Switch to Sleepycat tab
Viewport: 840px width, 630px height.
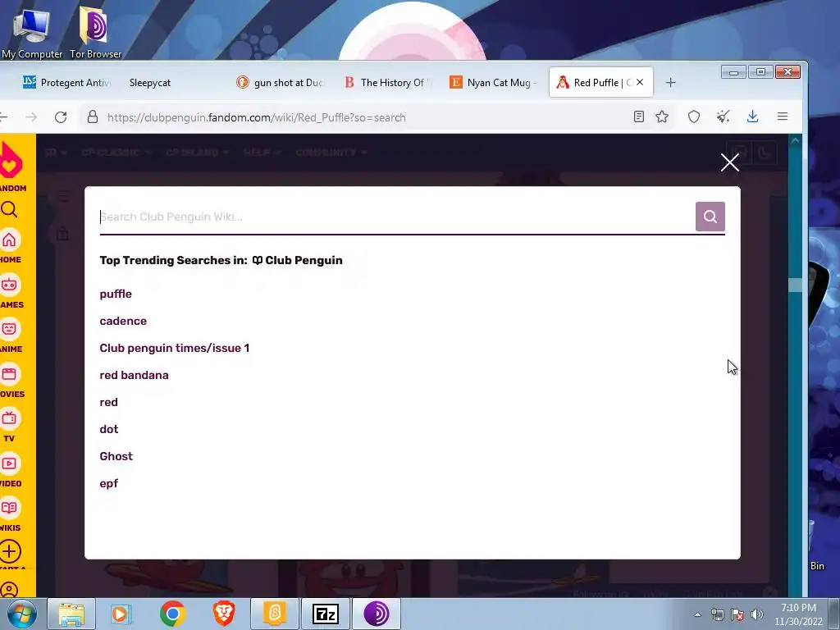(150, 83)
